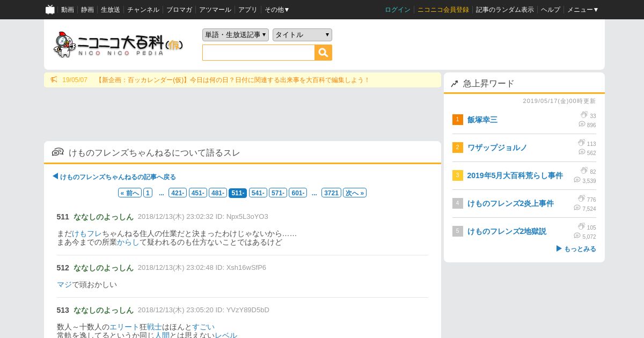Open 静画 in the top navigation
The width and height of the screenshot is (644, 338).
coord(87,10)
